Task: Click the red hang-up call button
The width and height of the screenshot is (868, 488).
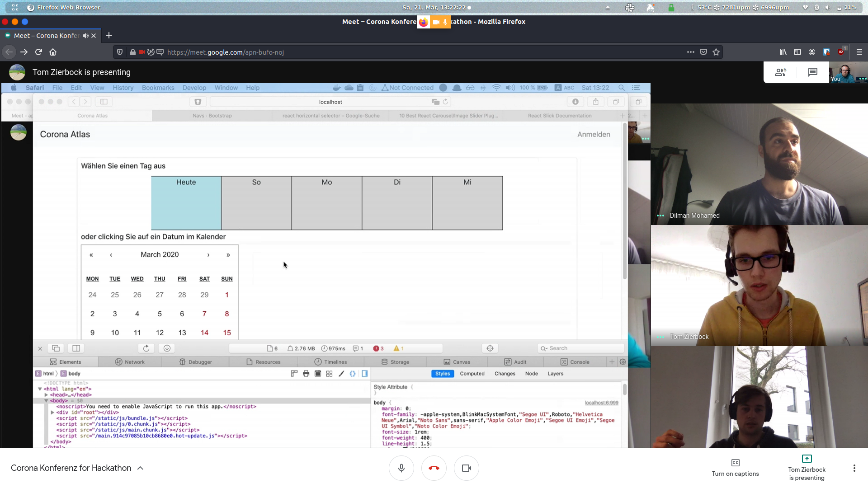Action: coord(434,468)
